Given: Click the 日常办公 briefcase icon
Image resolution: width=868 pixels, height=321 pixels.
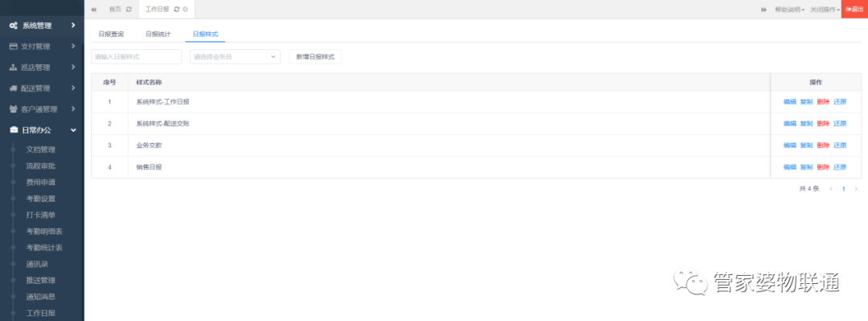Looking at the screenshot, I should pyautogui.click(x=14, y=130).
